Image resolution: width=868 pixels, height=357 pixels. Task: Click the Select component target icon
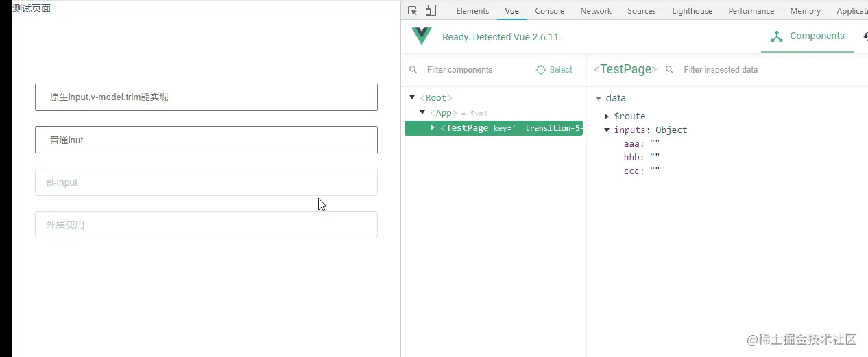(x=541, y=70)
